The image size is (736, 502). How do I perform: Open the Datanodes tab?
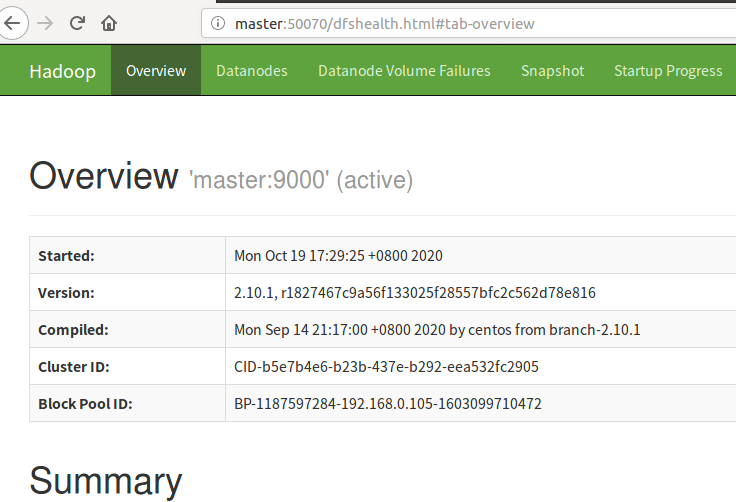[x=252, y=70]
